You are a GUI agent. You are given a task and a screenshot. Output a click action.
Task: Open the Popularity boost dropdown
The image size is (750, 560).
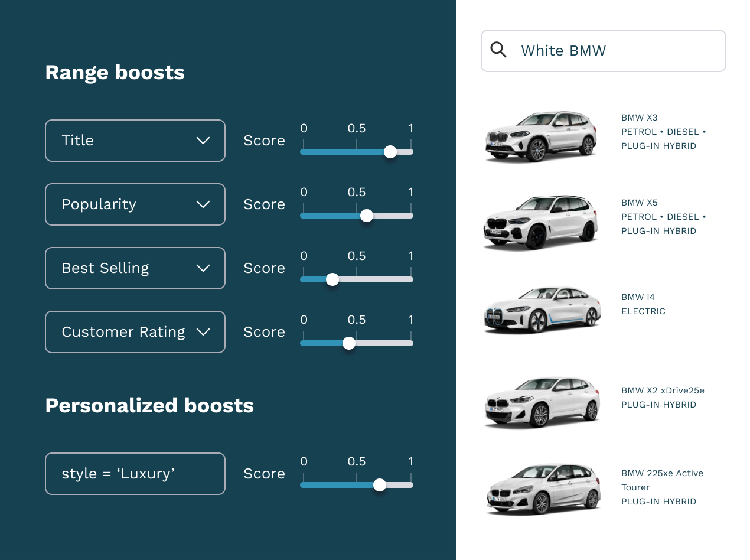(135, 204)
